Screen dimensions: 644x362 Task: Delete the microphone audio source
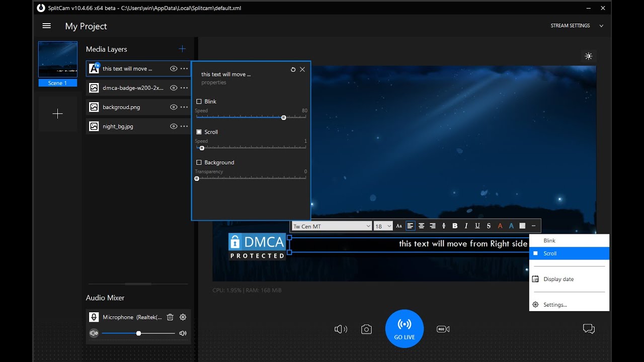(x=170, y=317)
